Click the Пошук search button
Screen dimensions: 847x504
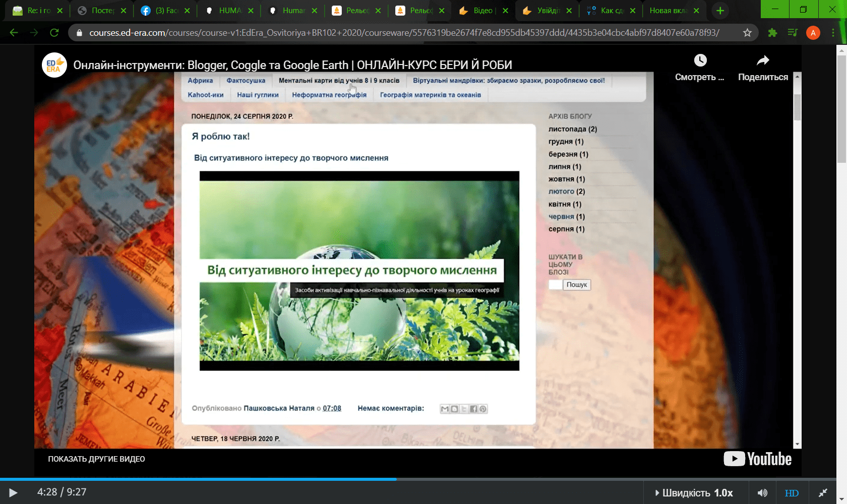click(577, 285)
